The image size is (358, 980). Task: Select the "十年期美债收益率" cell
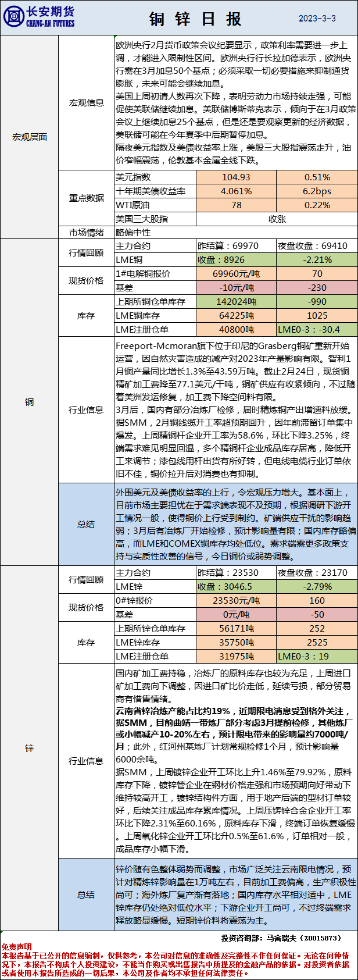(x=156, y=191)
